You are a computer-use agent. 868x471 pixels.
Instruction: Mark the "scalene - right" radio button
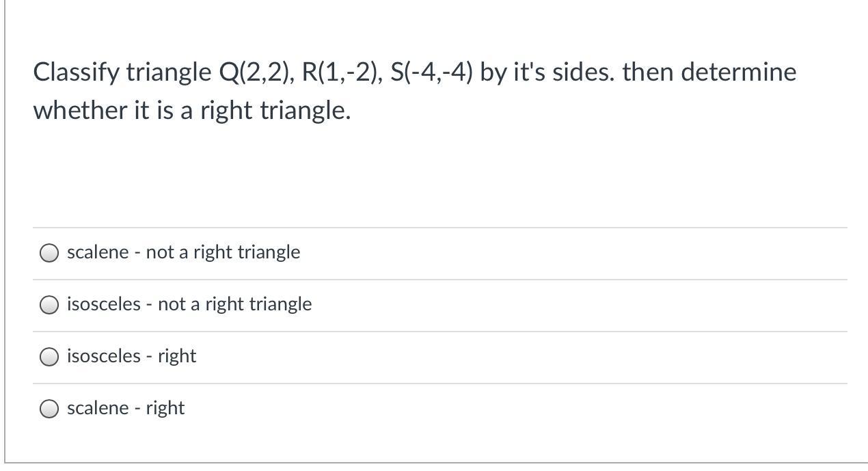(49, 409)
